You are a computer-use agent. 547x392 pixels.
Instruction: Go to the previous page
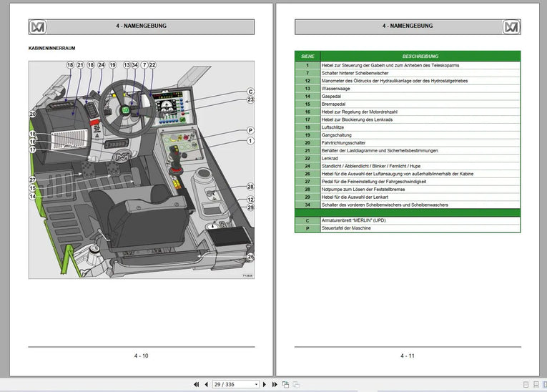[206, 384]
